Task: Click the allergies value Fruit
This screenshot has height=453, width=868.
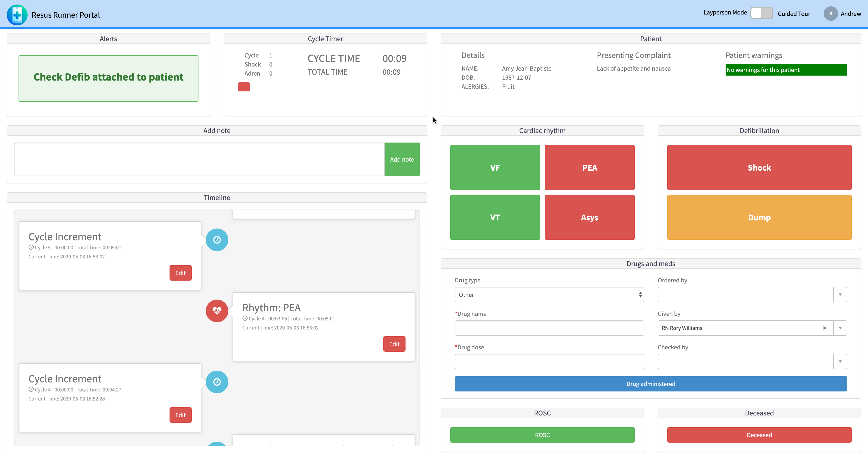Action: pos(508,87)
